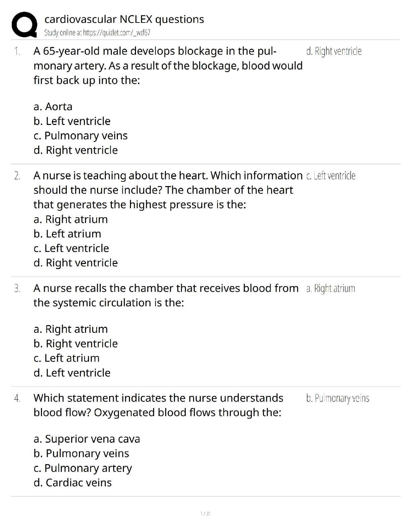Choose 'c. Pulmonary veins' in question 1

click(x=81, y=135)
